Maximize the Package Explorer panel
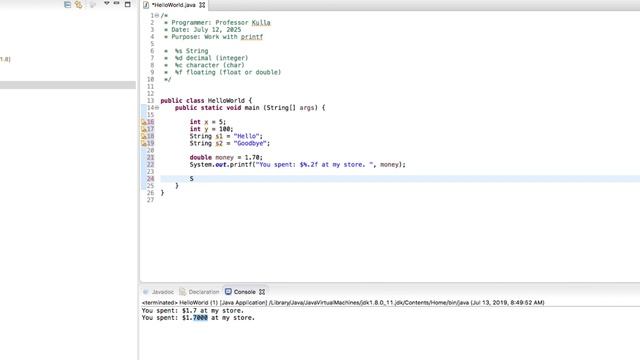This screenshot has width=640, height=360. coord(127,4)
